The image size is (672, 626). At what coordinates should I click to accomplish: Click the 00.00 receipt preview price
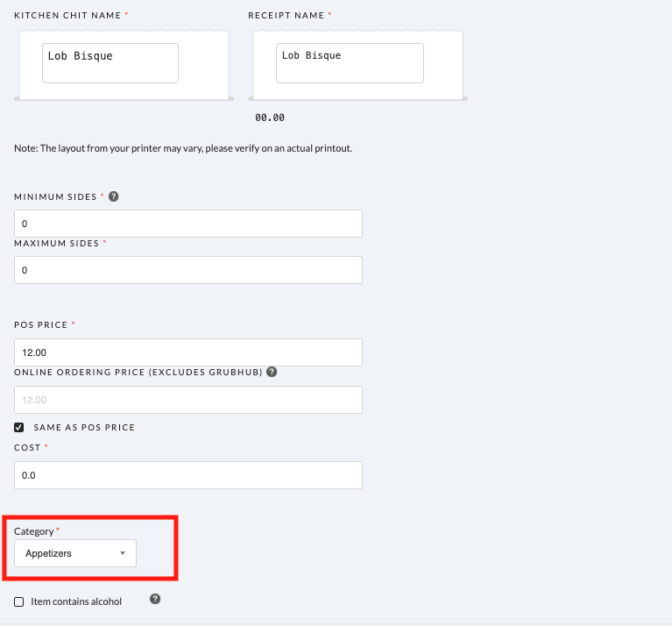point(270,117)
